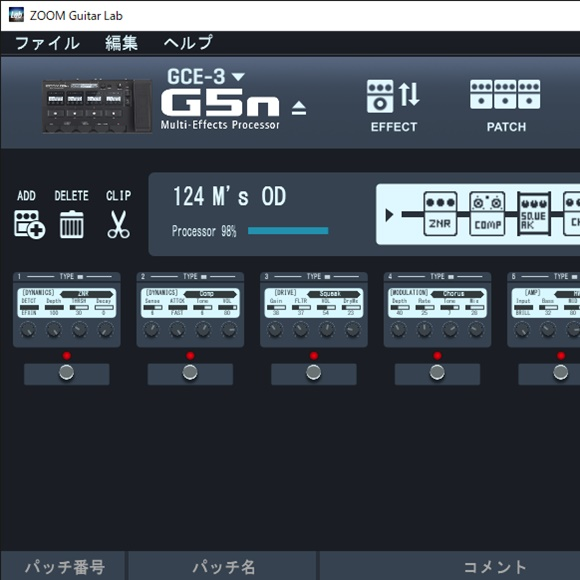Adjust Squeak FLTR knob
The height and width of the screenshot is (580, 580).
coord(301,330)
